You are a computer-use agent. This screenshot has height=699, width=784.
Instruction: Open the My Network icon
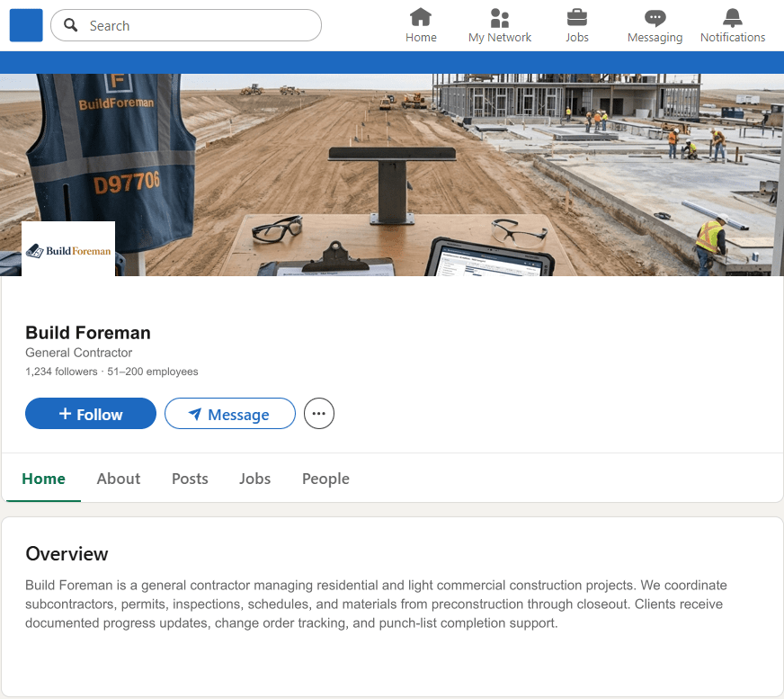click(x=499, y=18)
